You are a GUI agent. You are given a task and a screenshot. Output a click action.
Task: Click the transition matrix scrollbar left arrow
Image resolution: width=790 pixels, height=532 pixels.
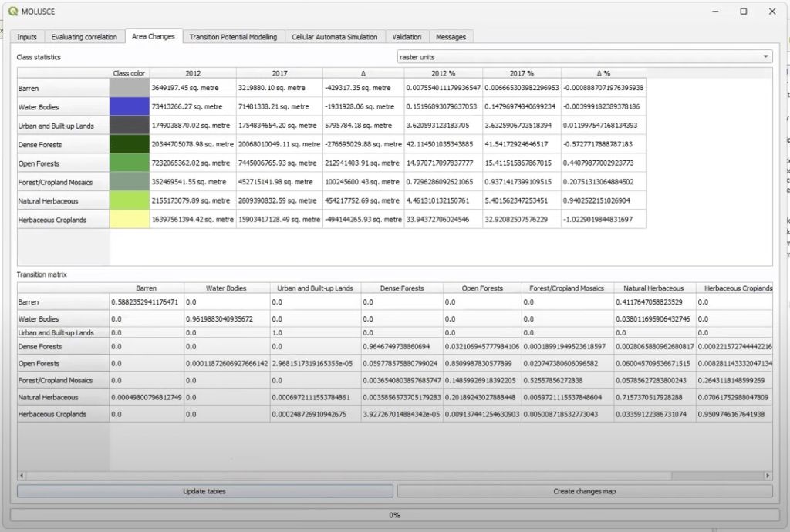21,476
